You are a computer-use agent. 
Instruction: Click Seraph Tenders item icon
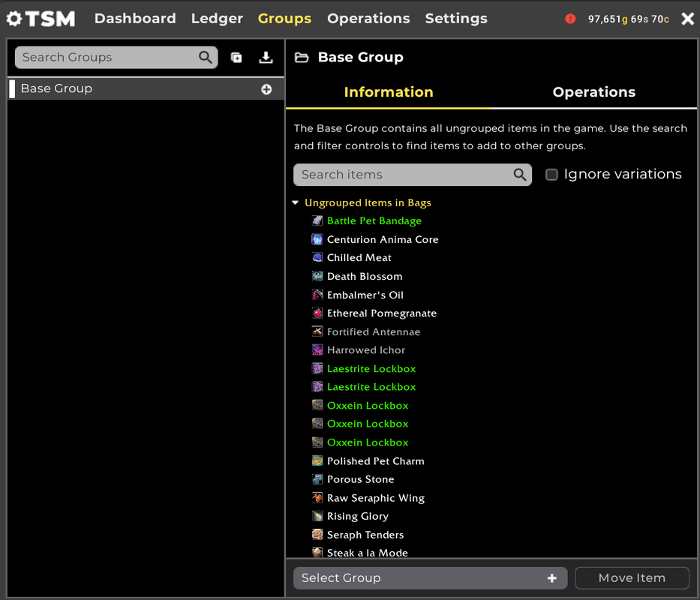[317, 535]
